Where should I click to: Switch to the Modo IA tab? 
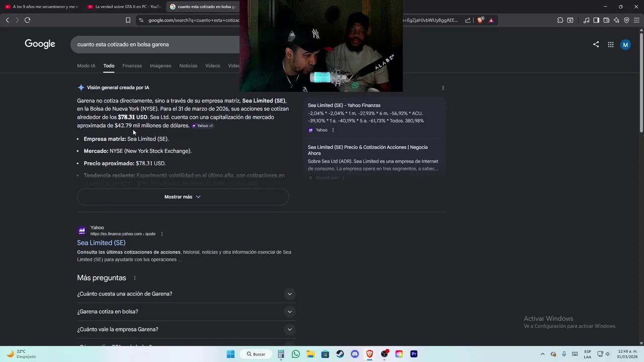[86, 66]
